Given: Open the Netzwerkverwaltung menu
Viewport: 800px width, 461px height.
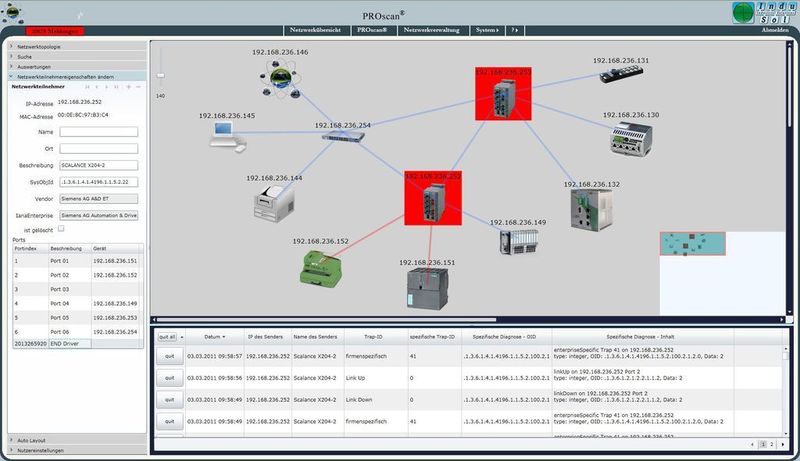Looking at the screenshot, I should point(432,30).
